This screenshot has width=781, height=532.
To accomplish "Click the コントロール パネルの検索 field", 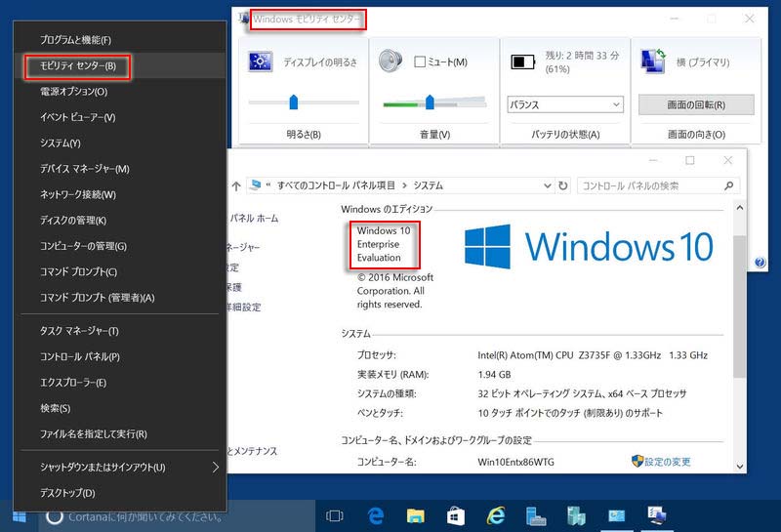I will click(658, 185).
